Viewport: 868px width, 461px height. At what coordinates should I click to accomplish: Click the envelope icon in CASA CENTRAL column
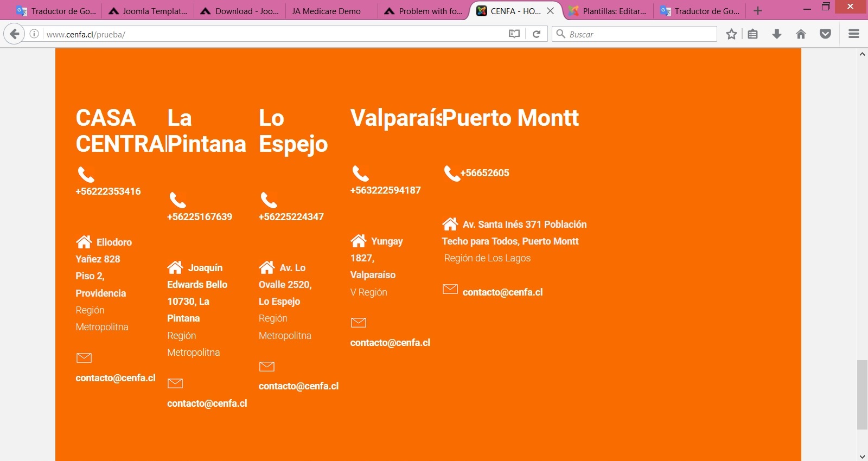coord(84,358)
